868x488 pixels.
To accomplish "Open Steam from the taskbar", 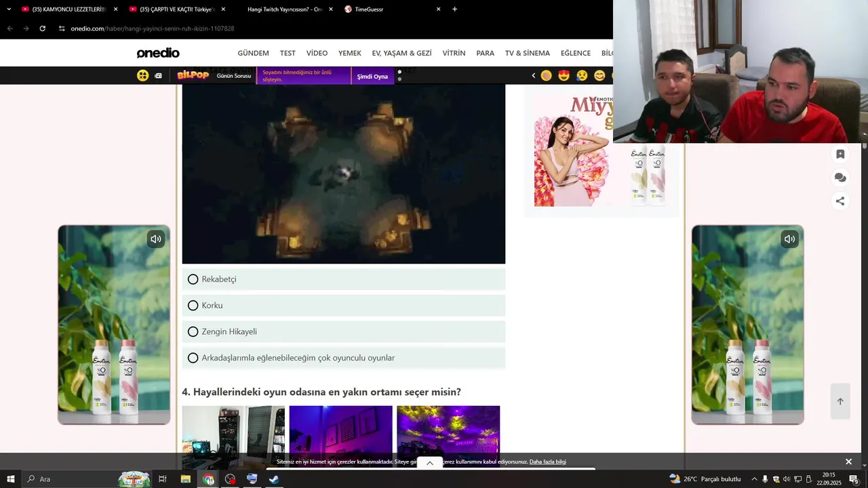I will pos(274,479).
